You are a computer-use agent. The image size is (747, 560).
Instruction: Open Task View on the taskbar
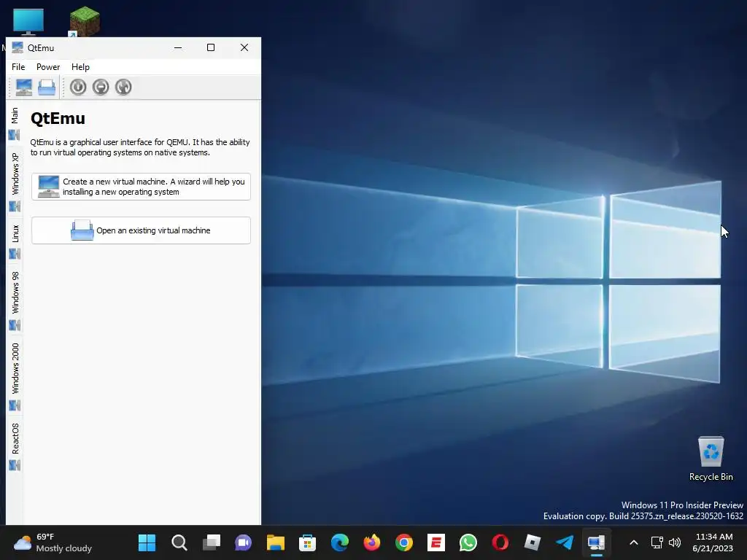click(x=211, y=542)
